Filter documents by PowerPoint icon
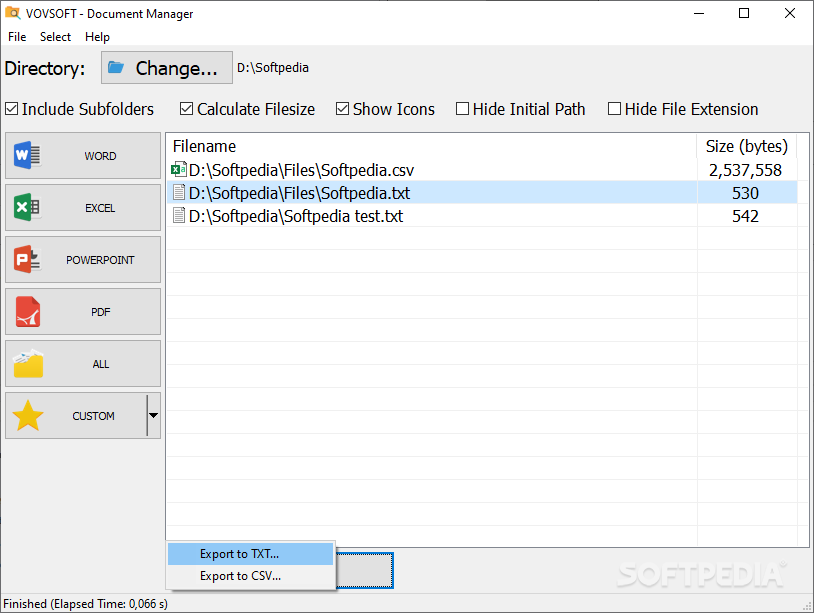Image resolution: width=814 pixels, height=613 pixels. pos(27,259)
